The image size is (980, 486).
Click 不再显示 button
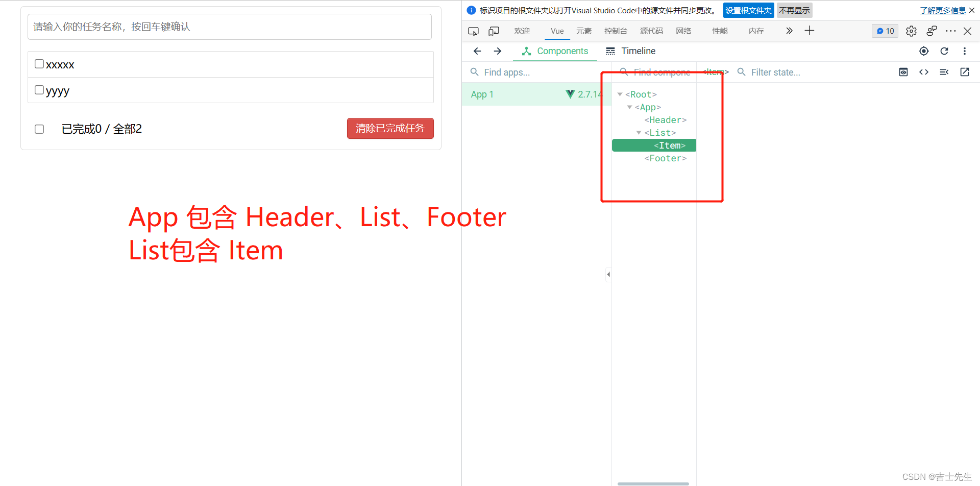pyautogui.click(x=795, y=10)
